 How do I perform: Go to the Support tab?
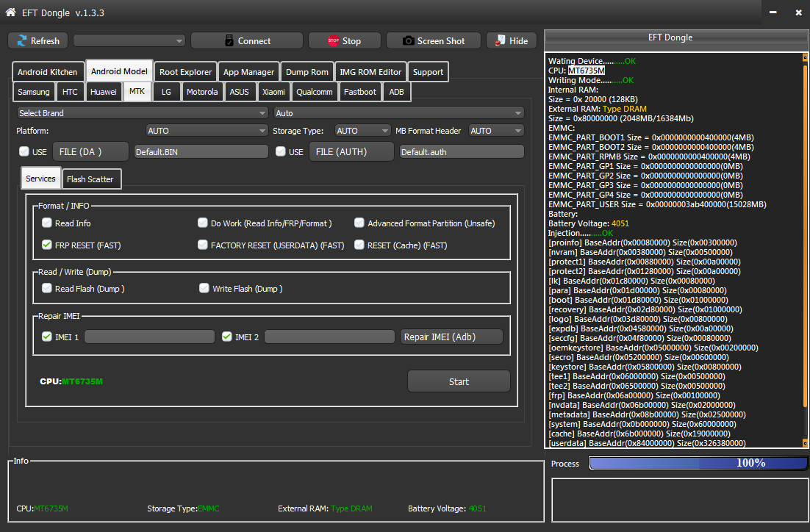pyautogui.click(x=429, y=72)
